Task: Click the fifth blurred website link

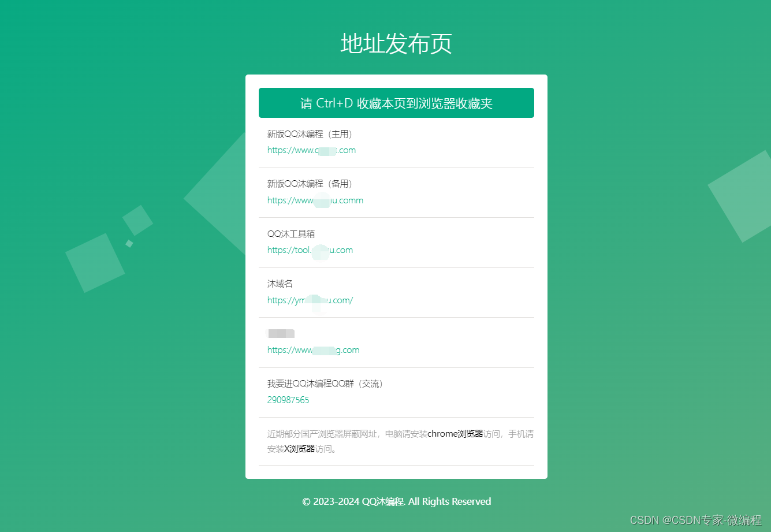Action: 313,349
